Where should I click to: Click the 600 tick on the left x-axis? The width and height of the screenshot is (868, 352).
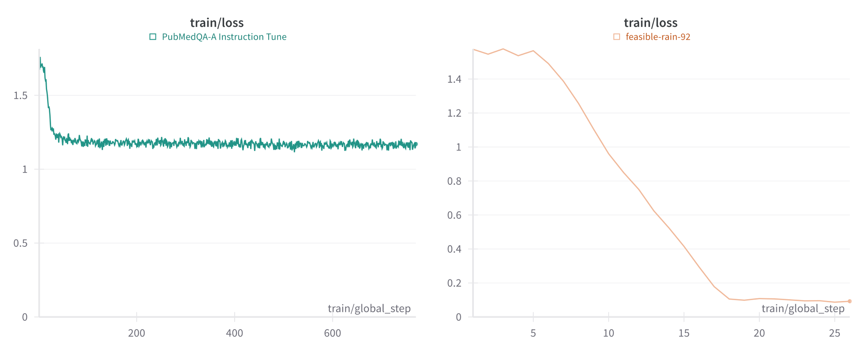click(x=332, y=333)
